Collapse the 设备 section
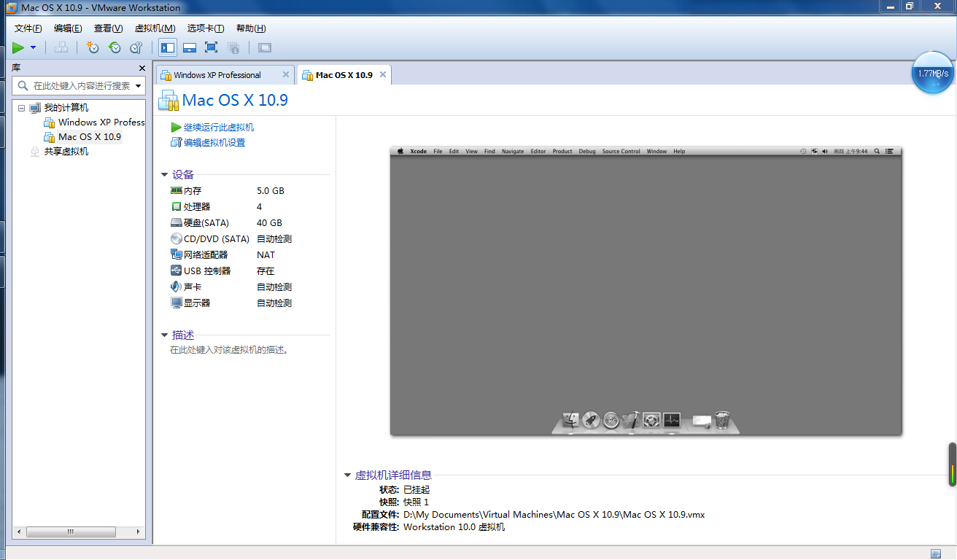957x560 pixels. 165,175
